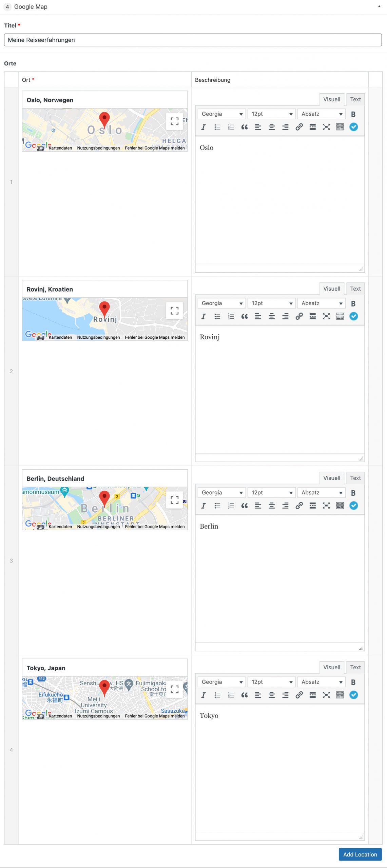
Task: Click italic icon in the Rovinj editor
Action: [x=203, y=316]
